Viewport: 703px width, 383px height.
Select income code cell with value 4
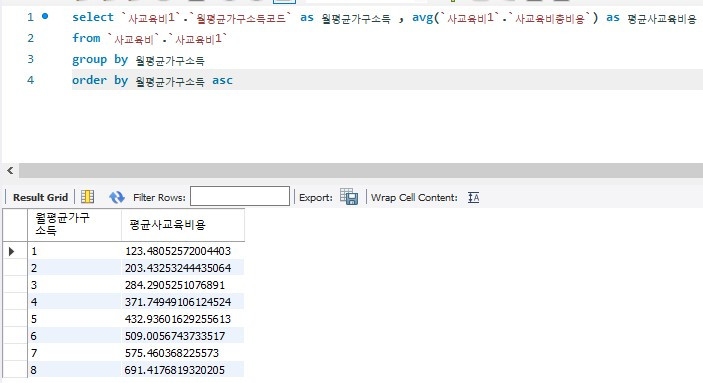[x=74, y=302]
